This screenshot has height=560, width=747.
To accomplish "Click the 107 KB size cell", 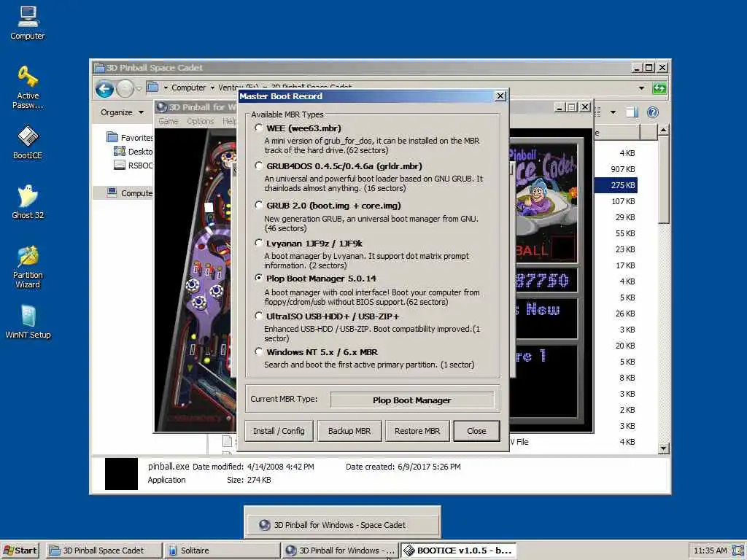I will pyautogui.click(x=623, y=201).
